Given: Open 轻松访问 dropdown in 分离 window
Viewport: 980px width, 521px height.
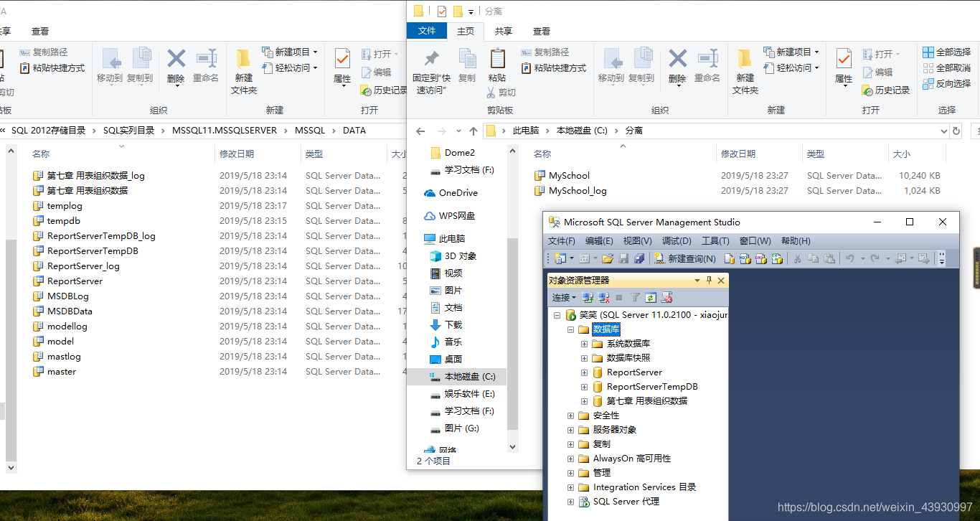Looking at the screenshot, I should pyautogui.click(x=791, y=68).
